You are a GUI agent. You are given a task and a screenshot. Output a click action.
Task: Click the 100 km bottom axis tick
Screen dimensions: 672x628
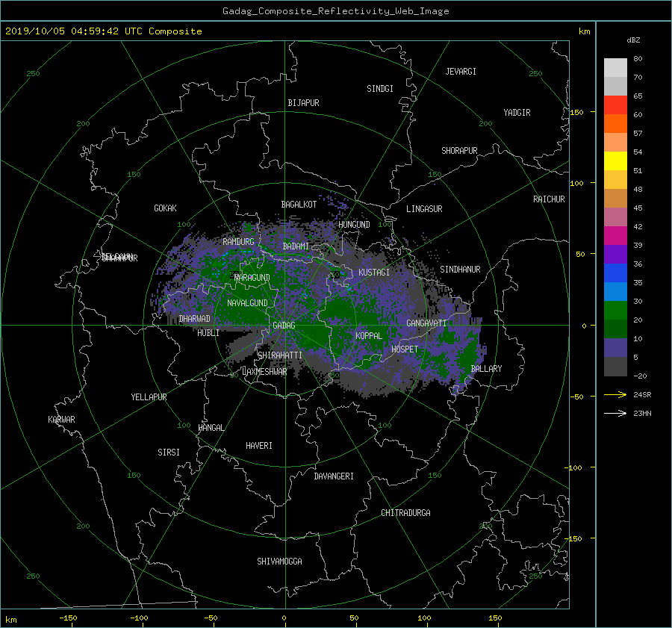tap(424, 618)
